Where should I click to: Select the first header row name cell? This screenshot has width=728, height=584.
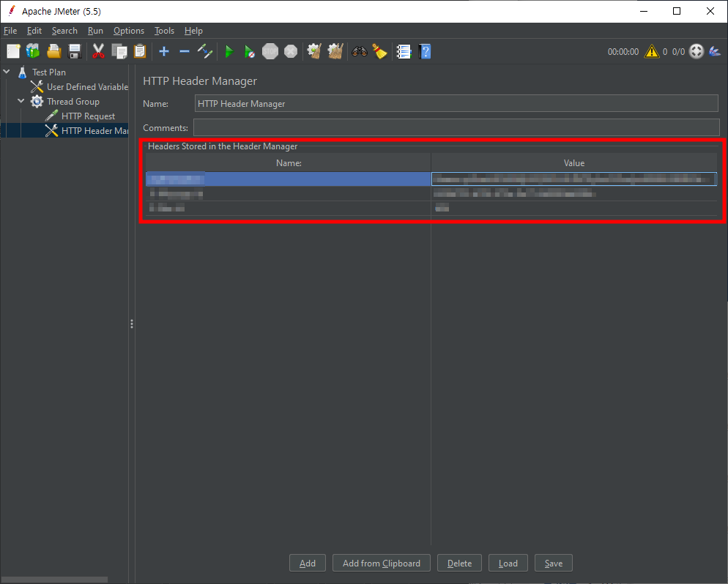[289, 179]
